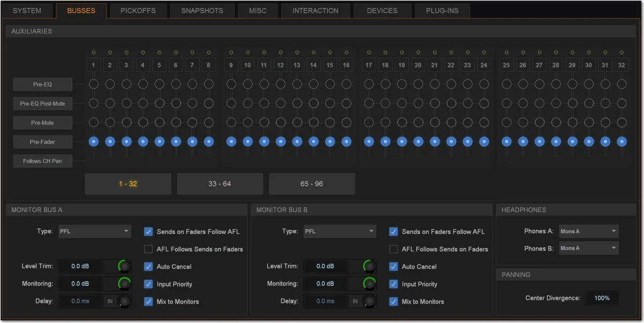Viewport: 644px width, 323px height.
Task: Switch to the PLUG-INS tab
Action: pos(442,11)
